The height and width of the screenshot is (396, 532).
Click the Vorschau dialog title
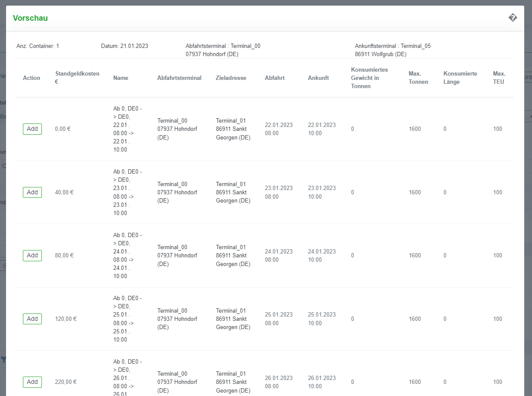click(30, 18)
